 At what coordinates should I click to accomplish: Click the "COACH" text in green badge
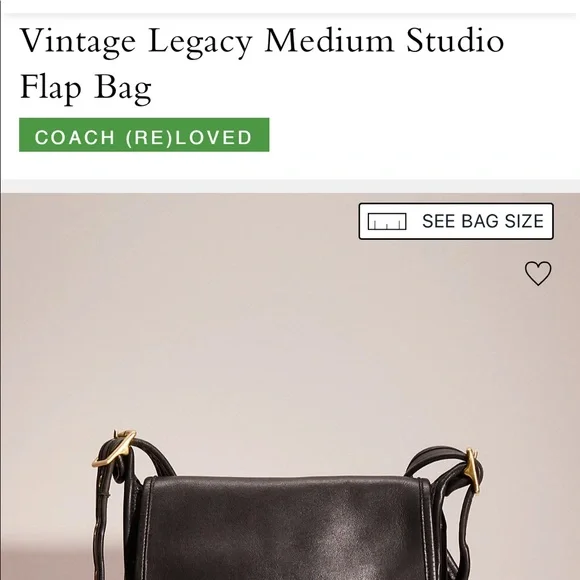(75, 138)
